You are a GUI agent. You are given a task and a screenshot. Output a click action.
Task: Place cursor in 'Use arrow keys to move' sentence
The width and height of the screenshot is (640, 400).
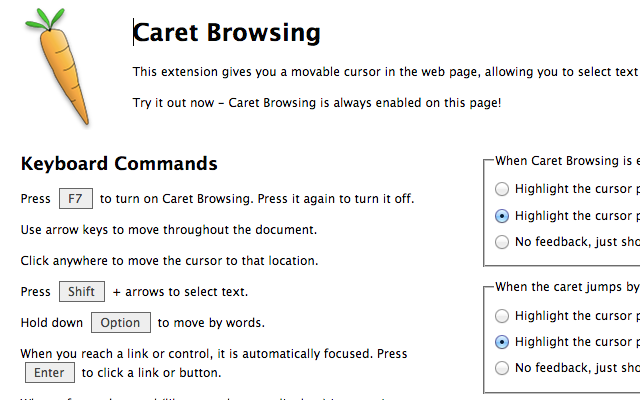pos(168,230)
